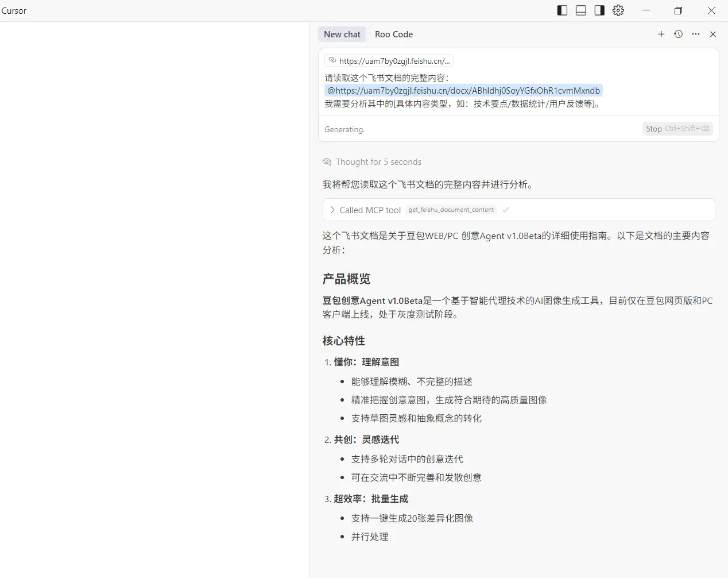Click the 懂你：理解意图 list item
728x578 pixels.
pyautogui.click(x=366, y=362)
